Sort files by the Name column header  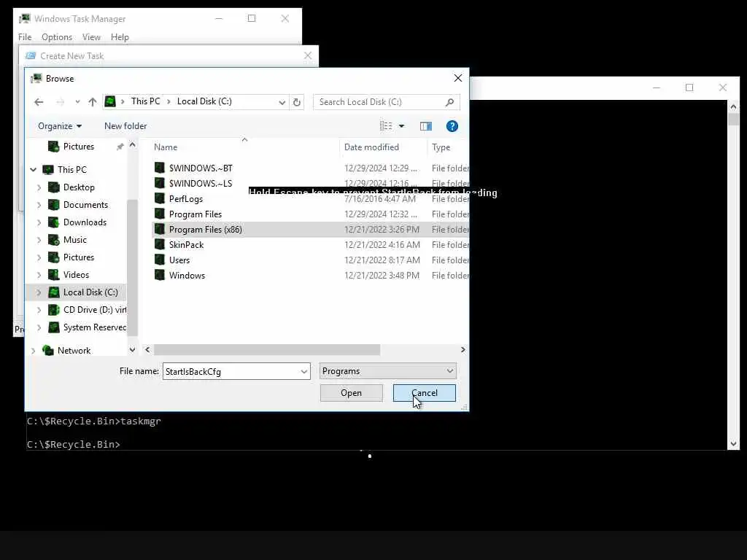(166, 147)
